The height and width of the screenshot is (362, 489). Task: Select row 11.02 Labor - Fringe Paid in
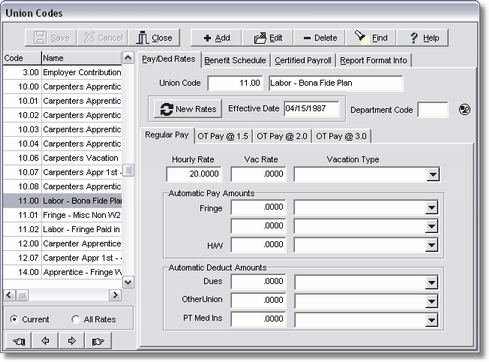[x=62, y=229]
